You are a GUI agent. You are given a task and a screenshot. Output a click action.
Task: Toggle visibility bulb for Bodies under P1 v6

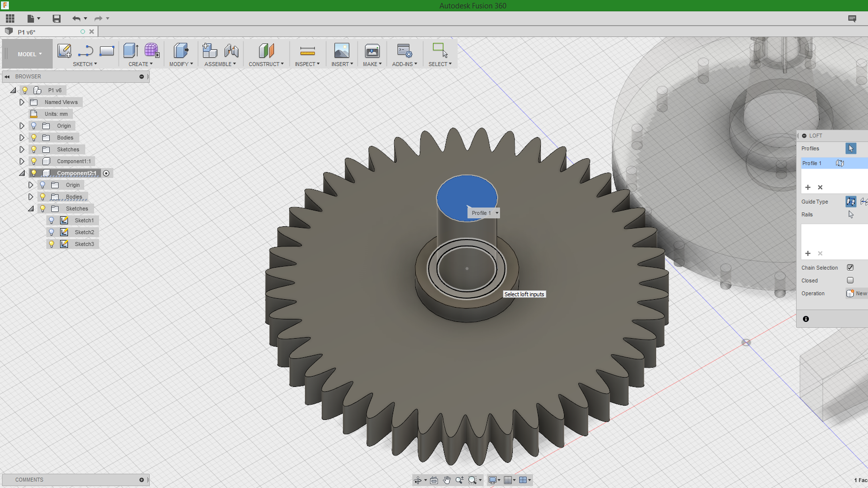[x=34, y=138]
